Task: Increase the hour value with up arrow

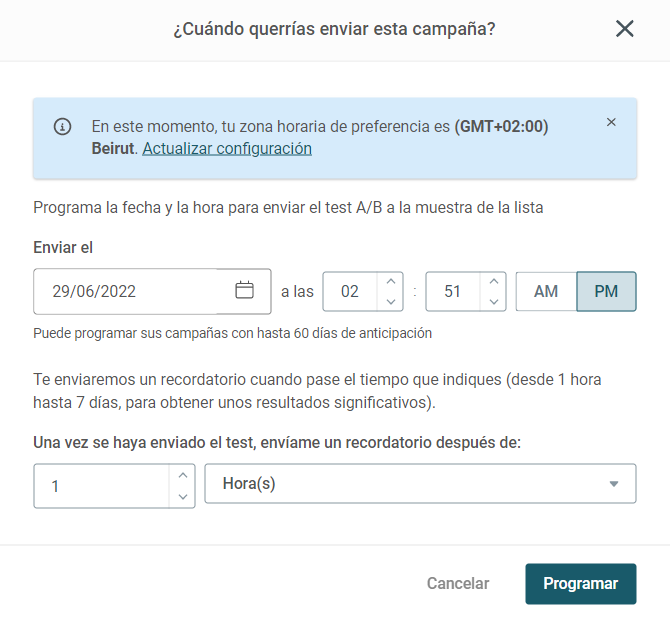Action: point(391,281)
